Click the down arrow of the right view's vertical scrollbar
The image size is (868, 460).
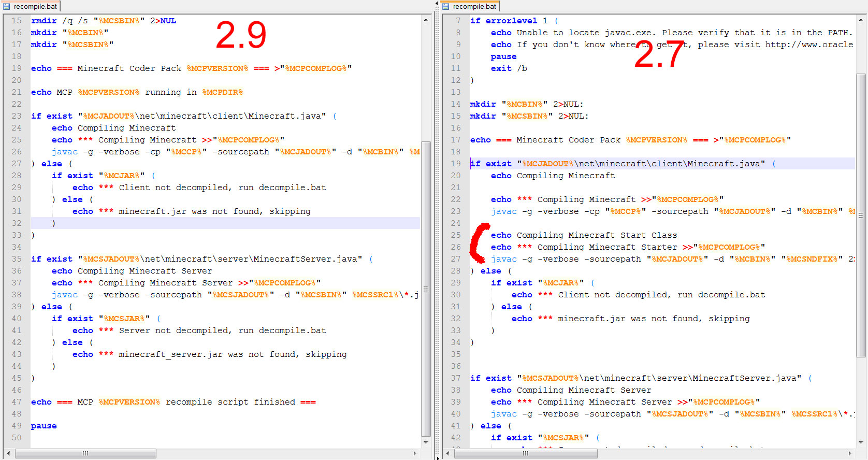tap(861, 443)
